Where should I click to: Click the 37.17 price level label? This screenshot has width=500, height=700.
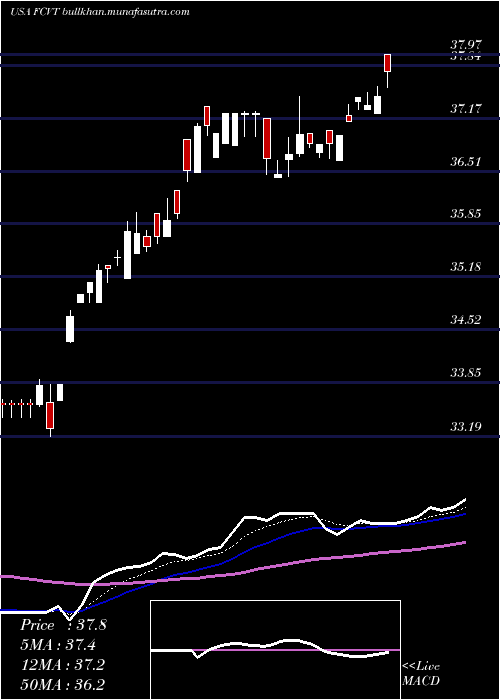click(x=465, y=108)
